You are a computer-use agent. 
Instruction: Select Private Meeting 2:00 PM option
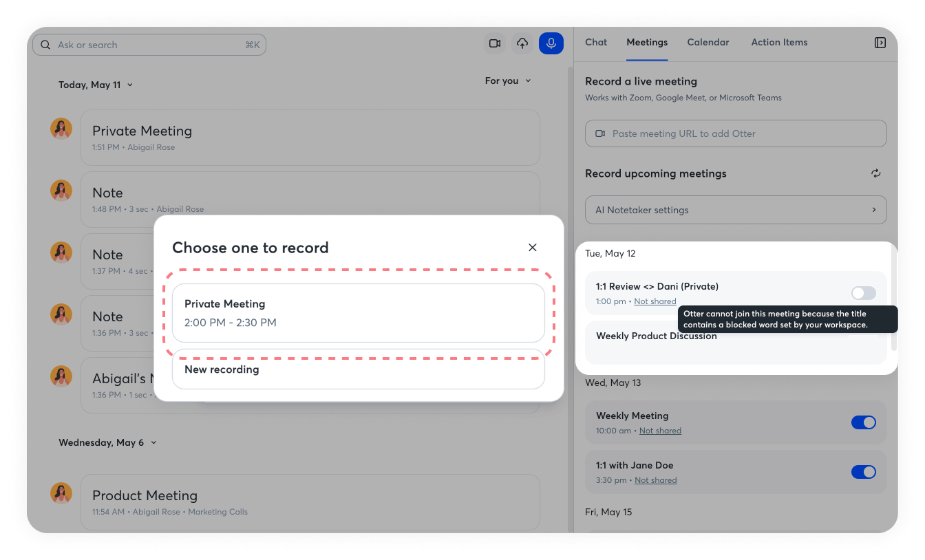point(358,313)
